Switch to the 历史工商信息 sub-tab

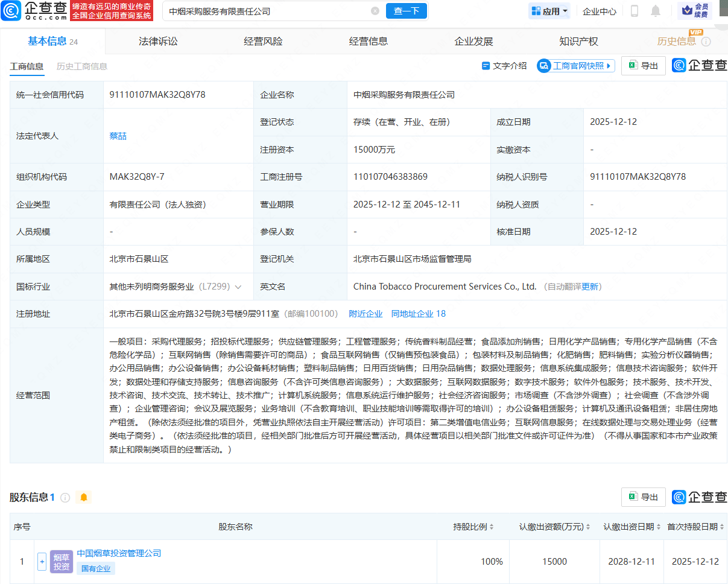click(82, 66)
